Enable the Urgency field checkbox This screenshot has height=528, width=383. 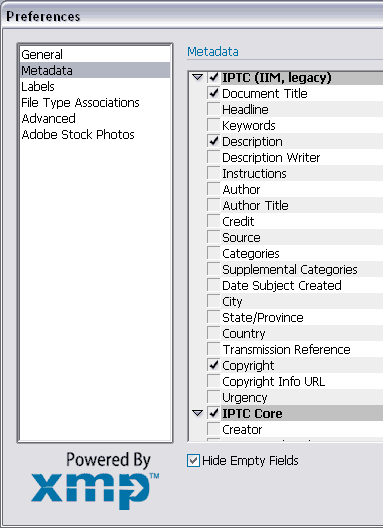(213, 397)
